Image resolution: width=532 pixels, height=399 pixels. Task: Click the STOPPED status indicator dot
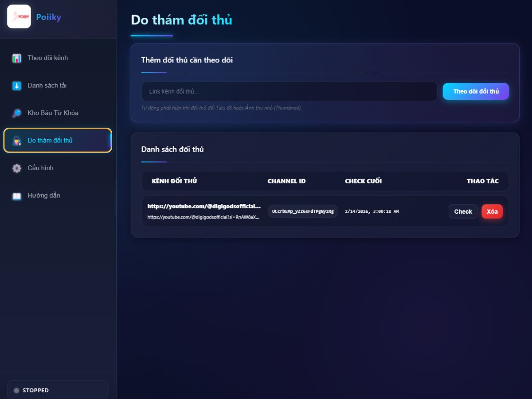(16, 390)
